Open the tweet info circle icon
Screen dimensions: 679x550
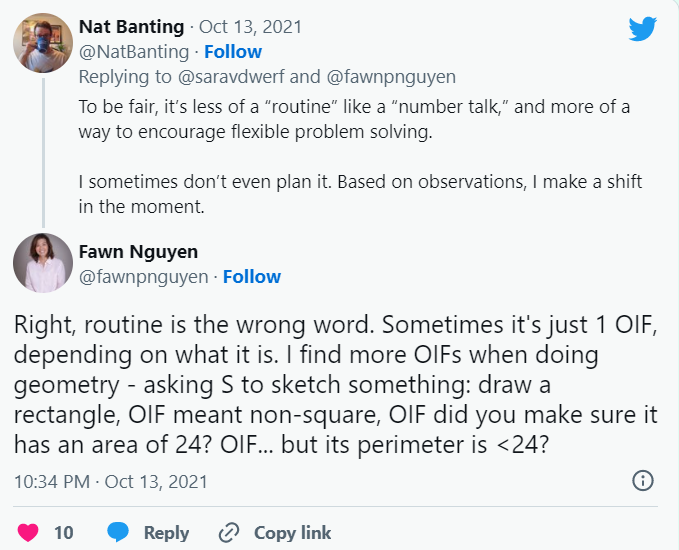pyautogui.click(x=644, y=481)
